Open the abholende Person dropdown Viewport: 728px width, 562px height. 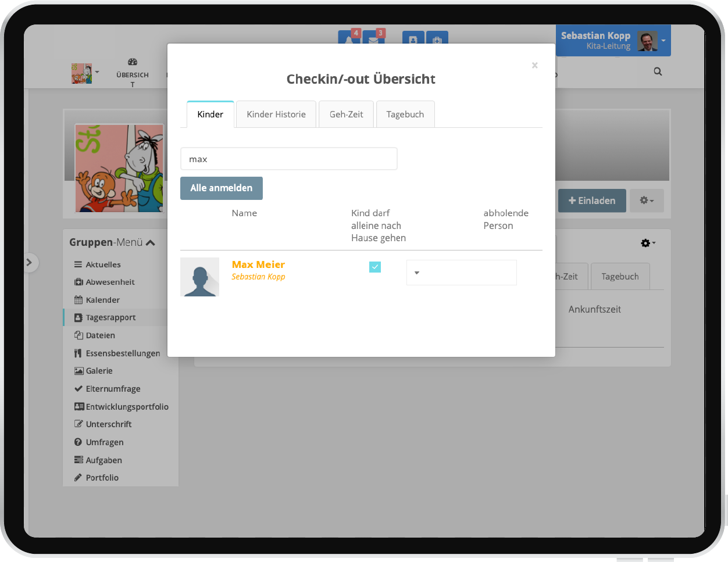tap(461, 273)
